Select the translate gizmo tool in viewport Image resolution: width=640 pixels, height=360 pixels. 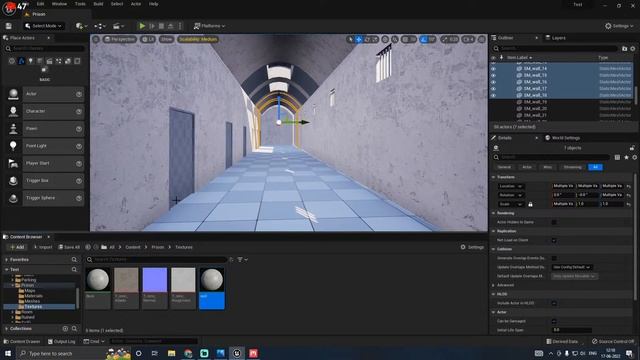pos(358,39)
